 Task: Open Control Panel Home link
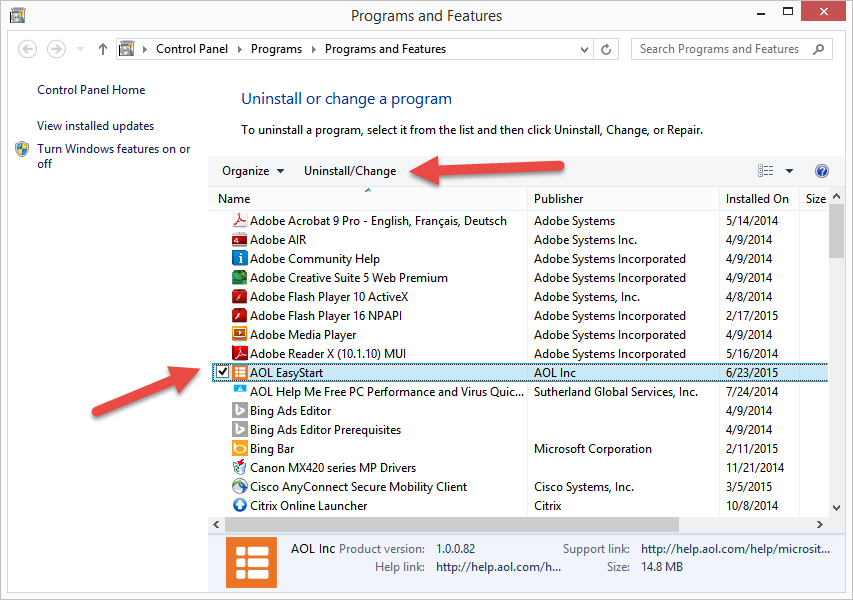91,90
